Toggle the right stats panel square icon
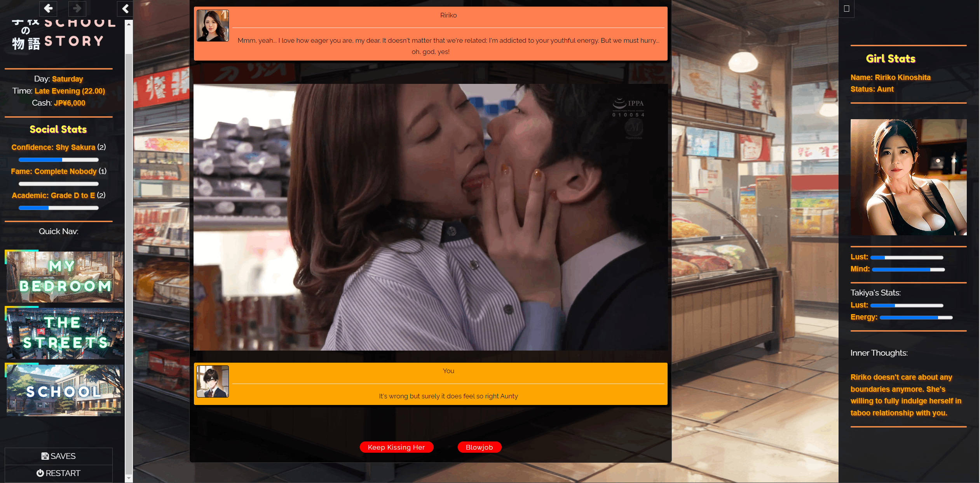 [846, 9]
